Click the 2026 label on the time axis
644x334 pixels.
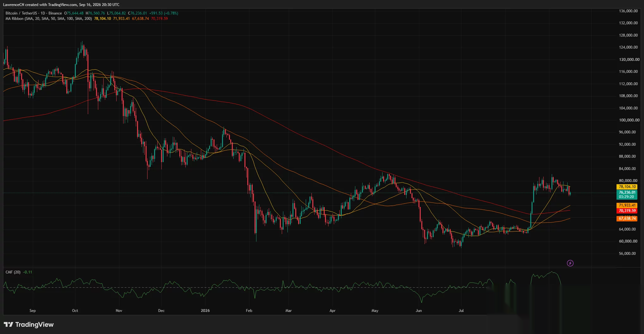(205, 311)
